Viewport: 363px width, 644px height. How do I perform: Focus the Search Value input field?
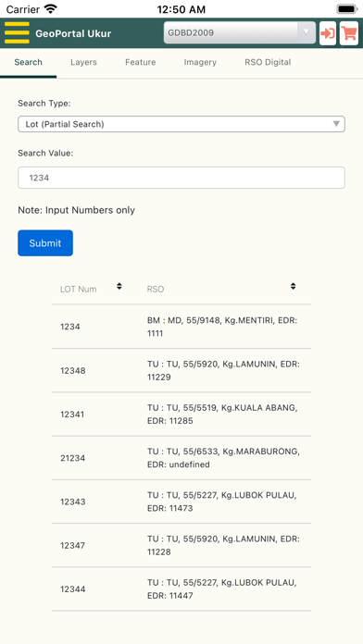coord(181,178)
